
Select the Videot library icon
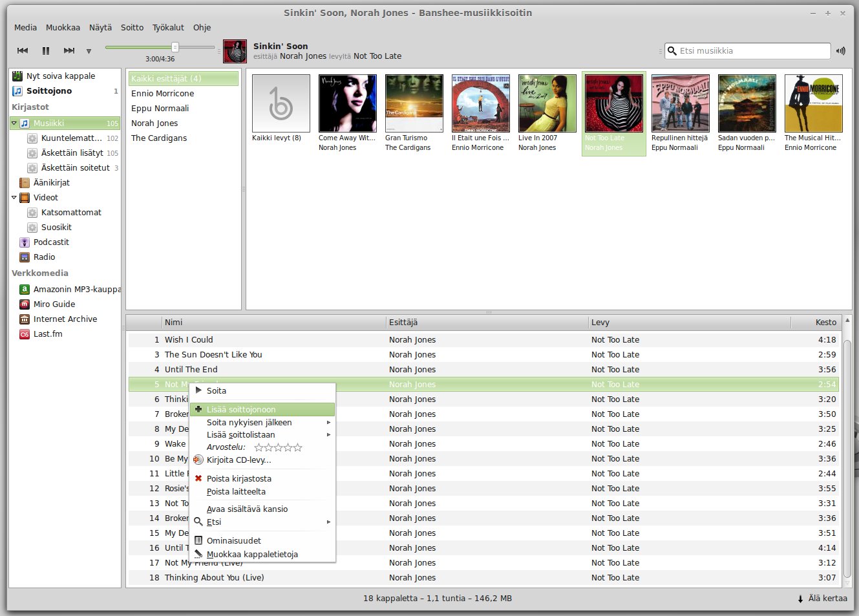pyautogui.click(x=25, y=198)
